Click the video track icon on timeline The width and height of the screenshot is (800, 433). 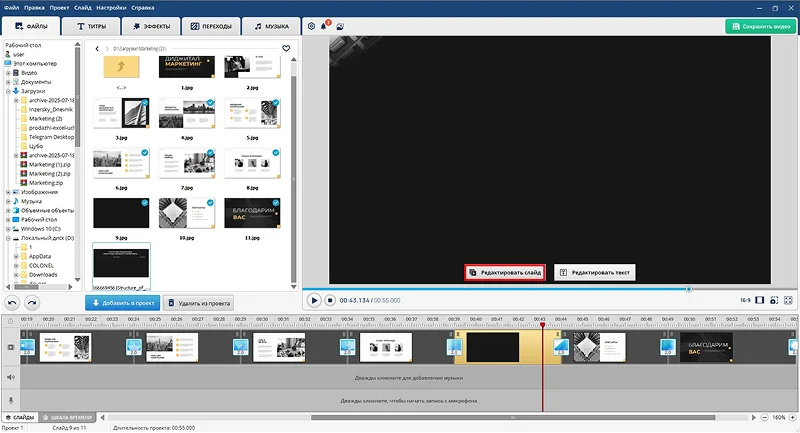click(11, 347)
